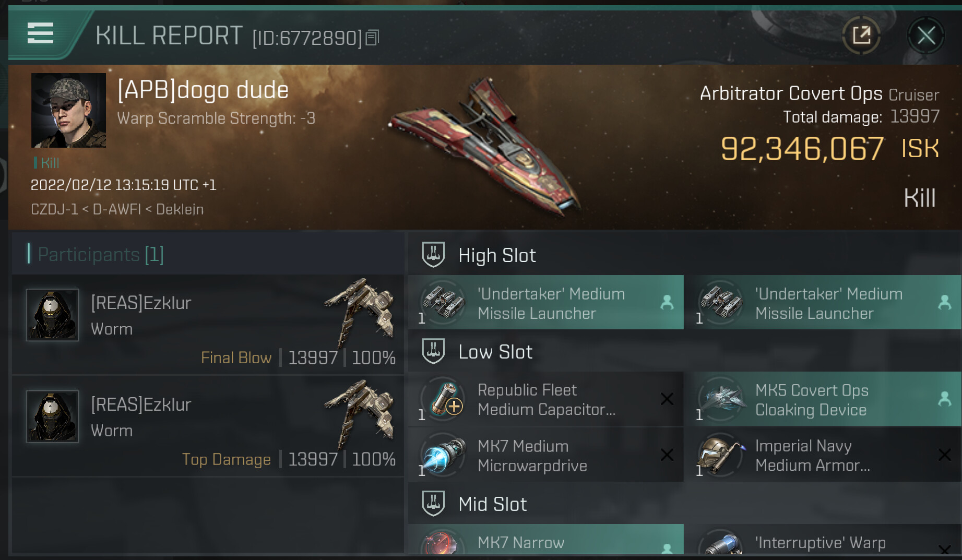This screenshot has height=560, width=962.
Task: Click the Arbitrator Covert Ops ship image
Action: coord(485,146)
